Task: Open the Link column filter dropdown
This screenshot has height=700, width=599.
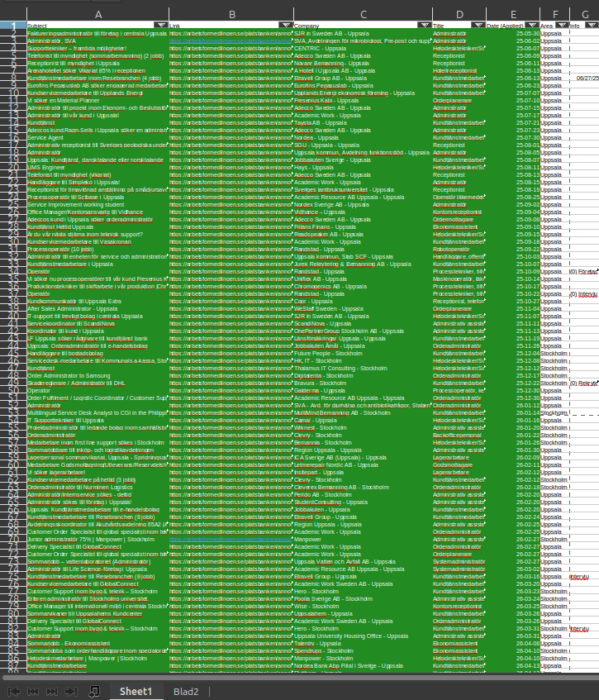Action: pos(286,26)
